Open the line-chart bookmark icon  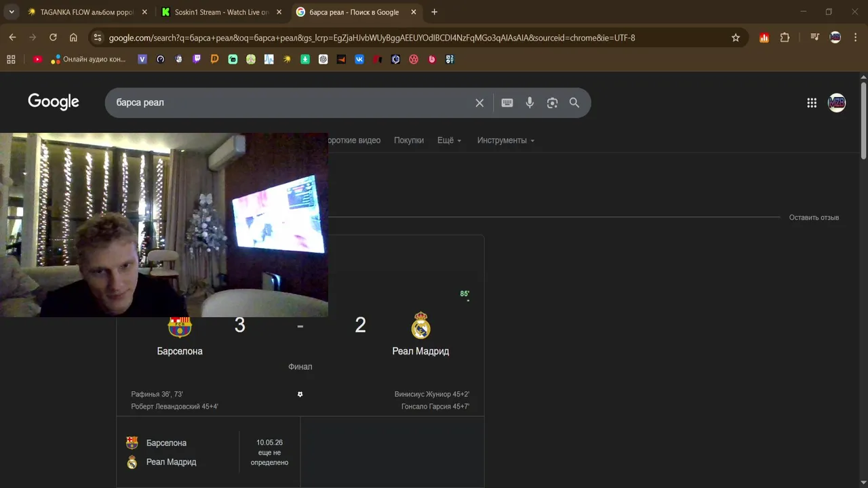click(x=269, y=59)
